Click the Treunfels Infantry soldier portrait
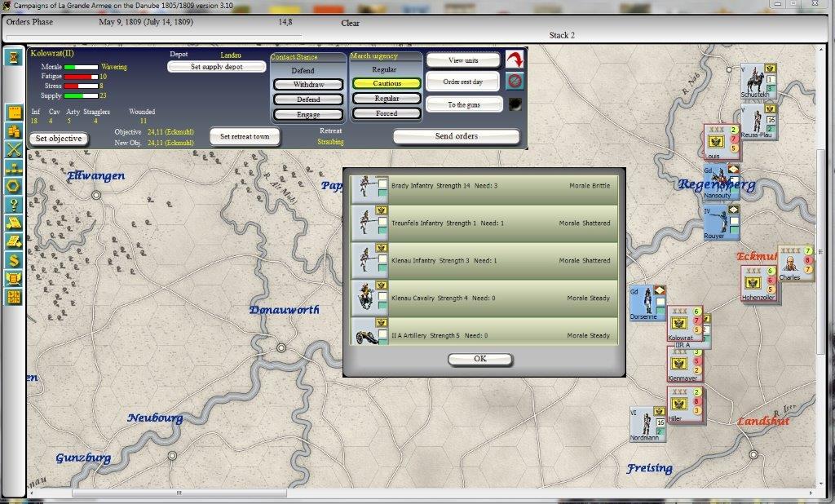The width and height of the screenshot is (835, 504). pos(365,223)
